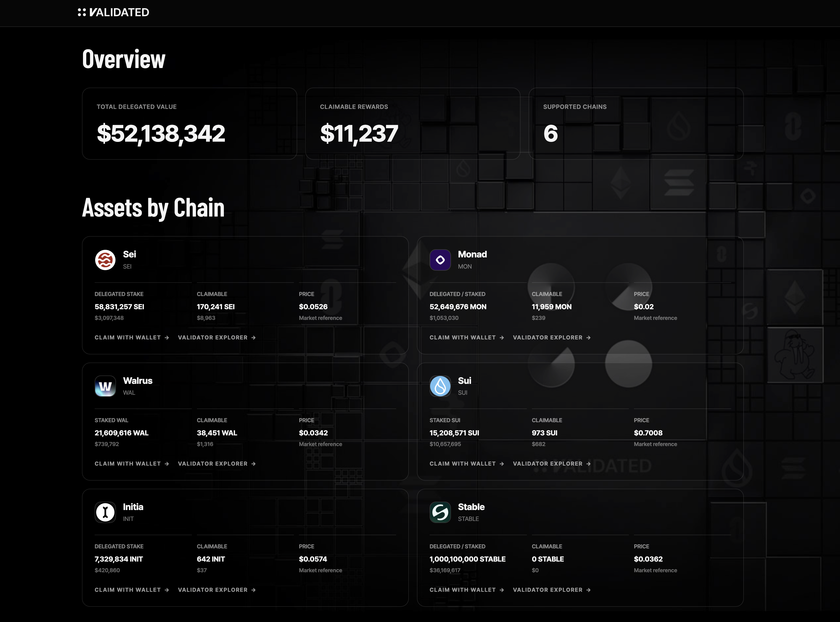The height and width of the screenshot is (622, 840).
Task: Click the Stable green S icon
Action: (x=440, y=512)
